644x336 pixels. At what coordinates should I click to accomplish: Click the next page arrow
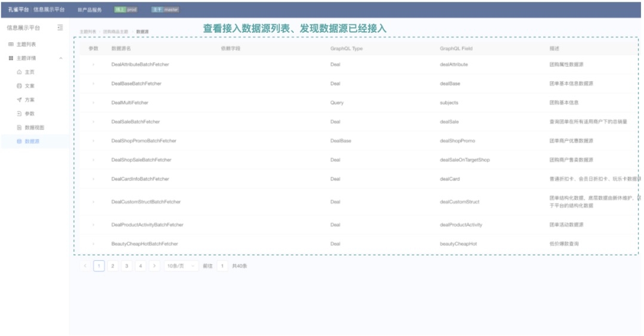[x=154, y=266]
